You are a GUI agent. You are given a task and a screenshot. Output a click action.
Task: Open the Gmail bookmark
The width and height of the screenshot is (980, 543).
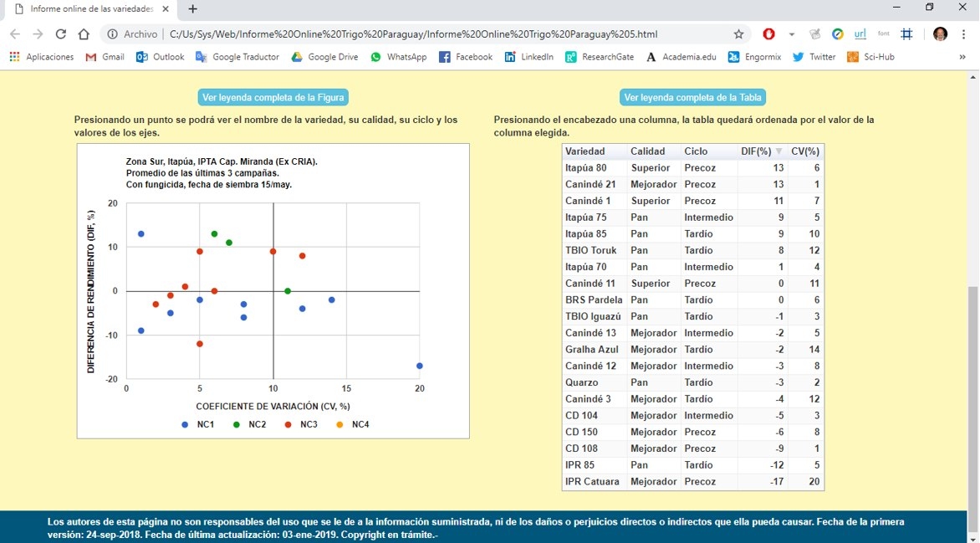(105, 57)
